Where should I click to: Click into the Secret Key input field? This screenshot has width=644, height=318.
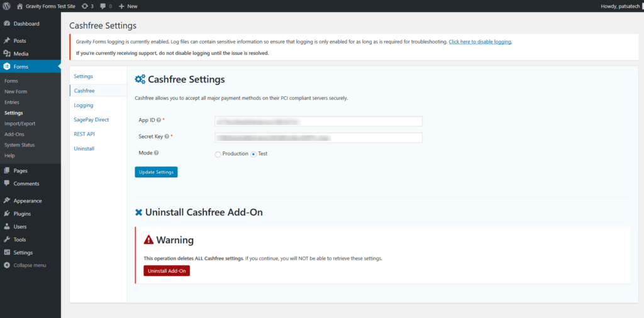pyautogui.click(x=319, y=138)
